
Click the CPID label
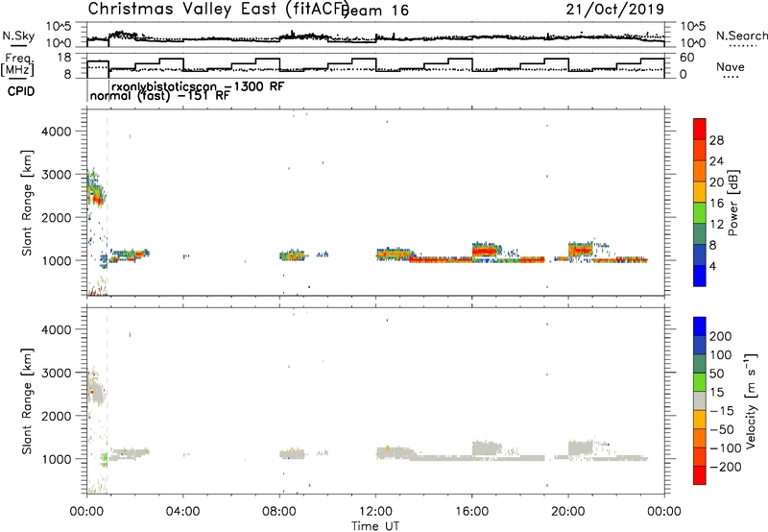pos(21,91)
